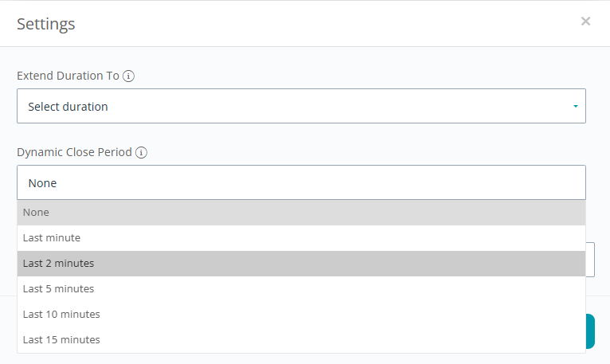Select the Last minute option

click(301, 238)
